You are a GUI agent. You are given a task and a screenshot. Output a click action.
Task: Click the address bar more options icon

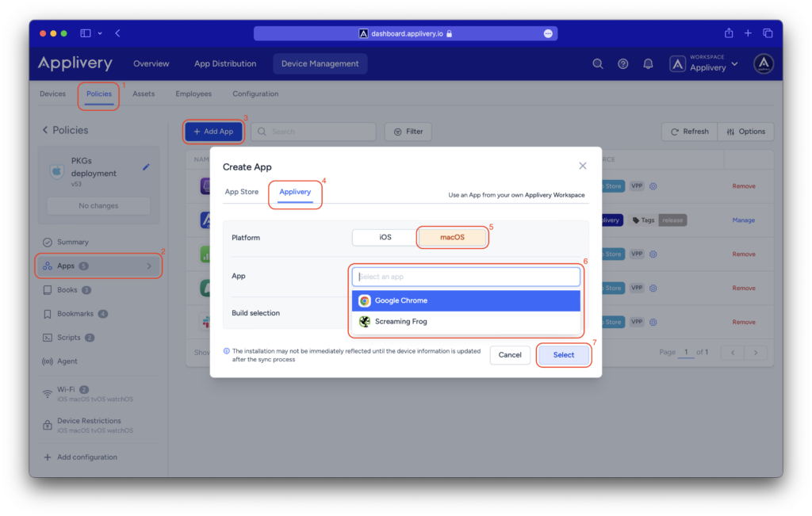[x=548, y=33]
